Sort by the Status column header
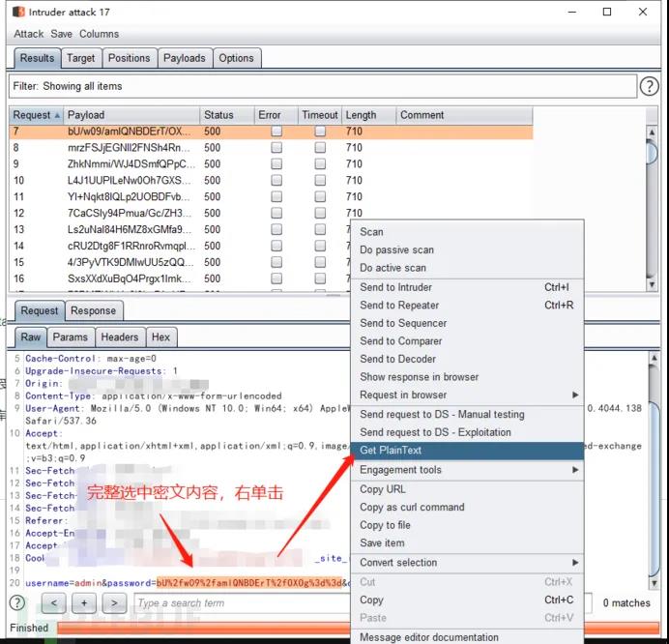Screen dimensions: 669x644 (227, 115)
